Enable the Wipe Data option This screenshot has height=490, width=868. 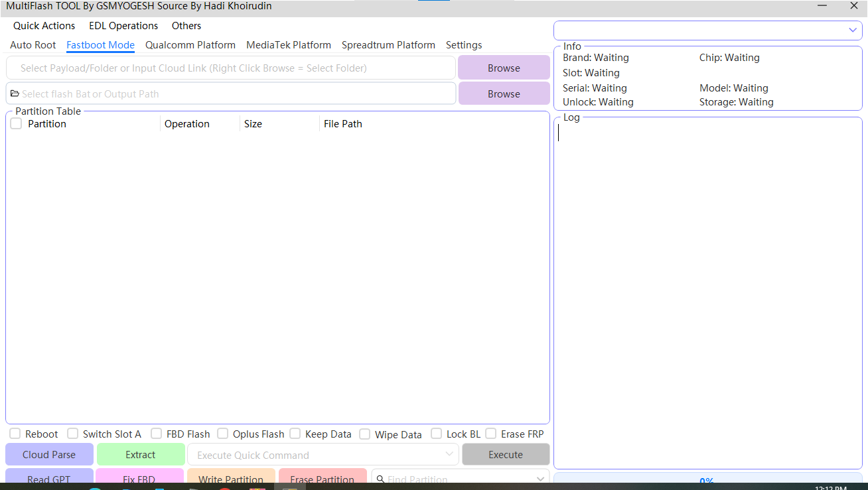(x=364, y=433)
